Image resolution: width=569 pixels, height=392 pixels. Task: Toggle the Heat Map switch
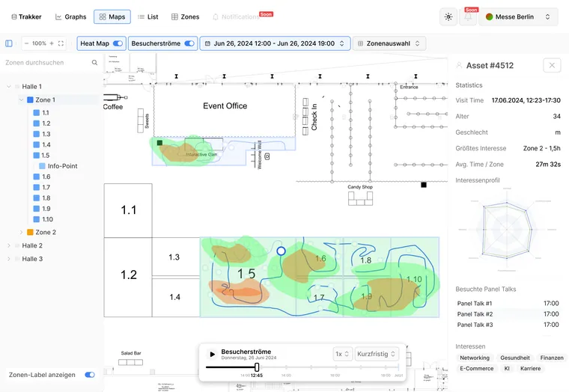(x=118, y=43)
